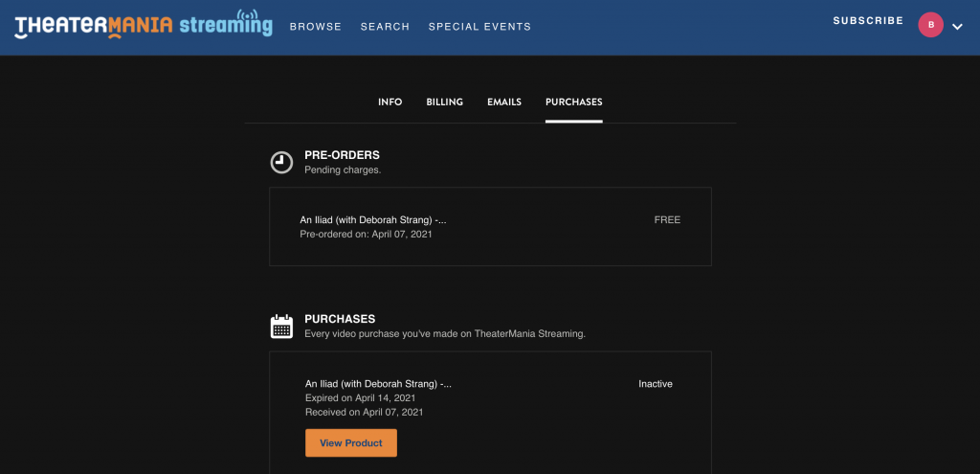Open the Browse menu item
Screen dimensions: 980x474
pyautogui.click(x=315, y=27)
